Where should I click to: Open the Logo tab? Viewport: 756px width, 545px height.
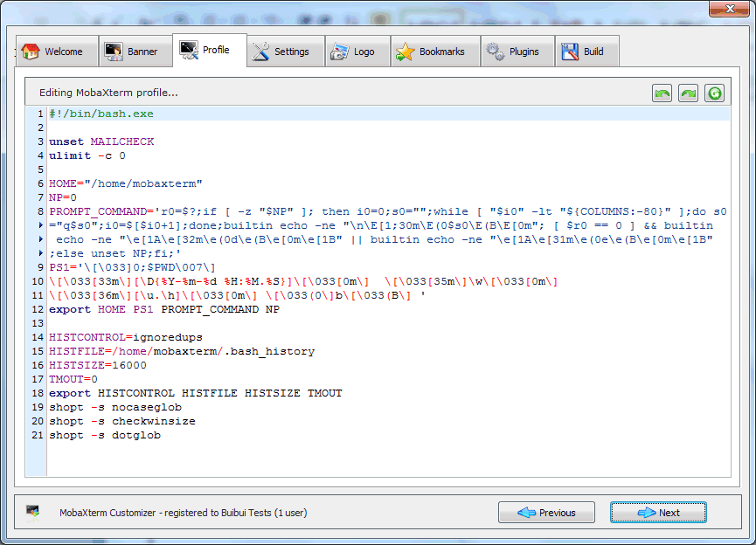[x=357, y=51]
